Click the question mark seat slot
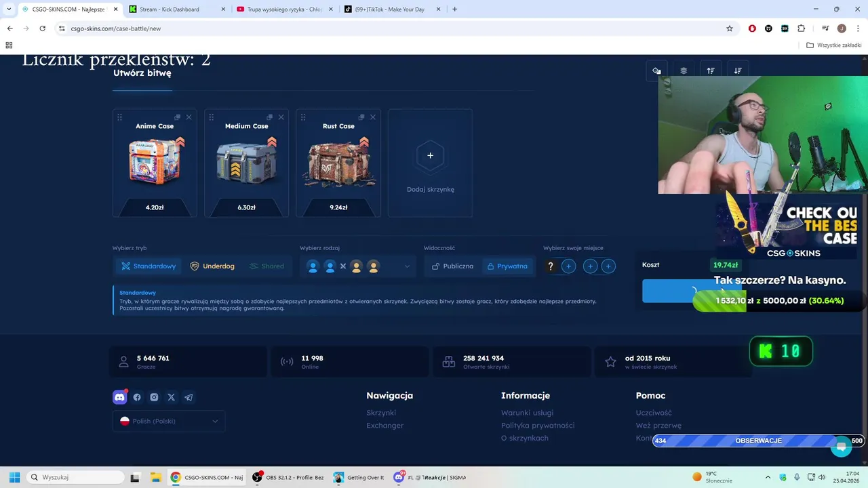This screenshot has height=488, width=868. (x=551, y=266)
